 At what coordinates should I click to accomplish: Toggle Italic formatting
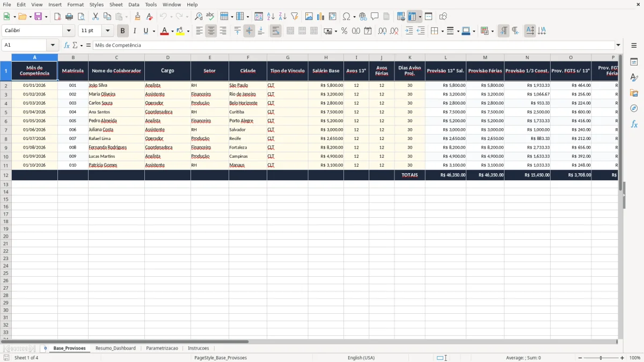(135, 31)
